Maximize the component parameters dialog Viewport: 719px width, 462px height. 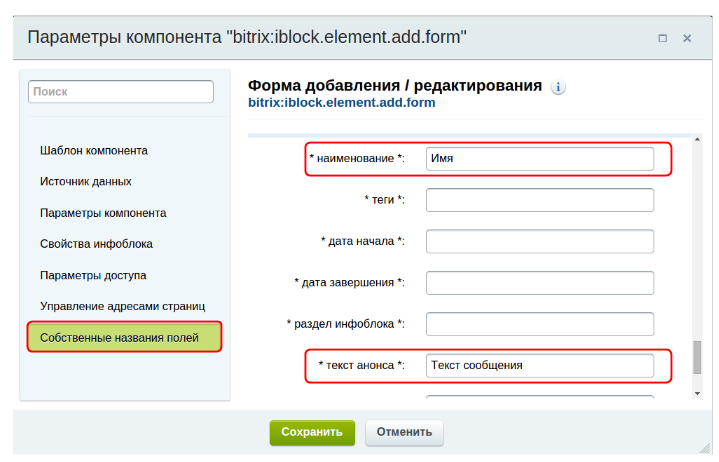[x=662, y=38]
